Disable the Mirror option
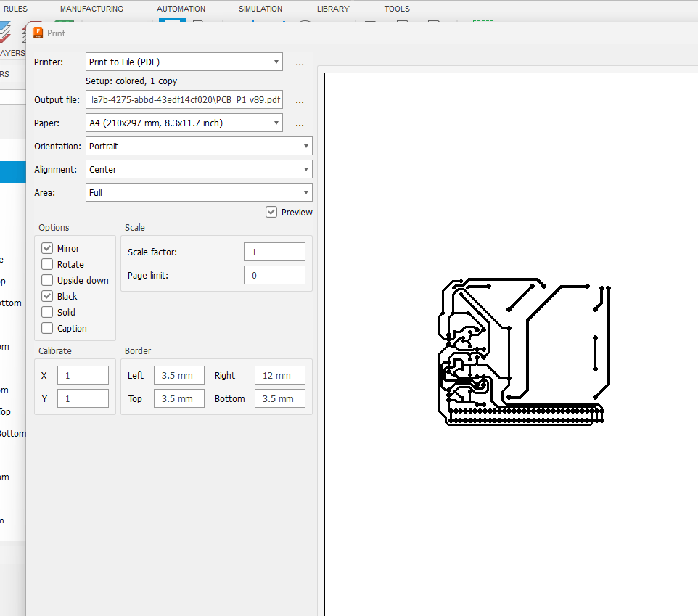Viewport: 698px width, 616px height. [x=46, y=248]
